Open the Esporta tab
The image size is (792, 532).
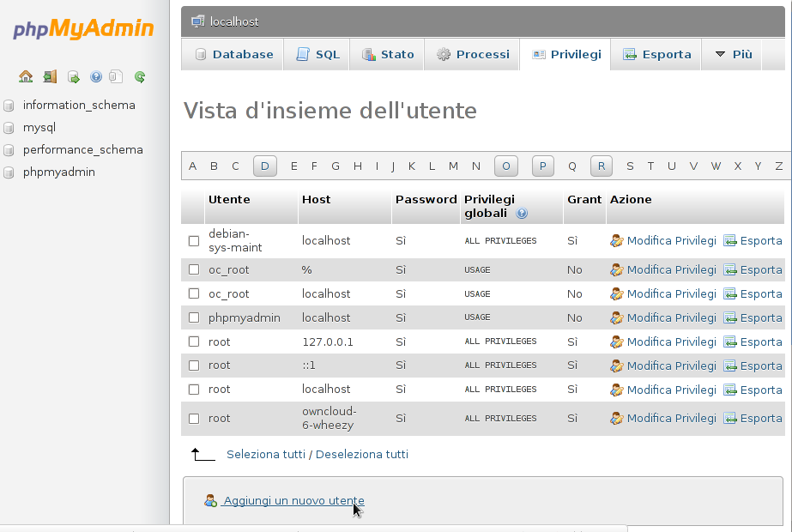(656, 54)
